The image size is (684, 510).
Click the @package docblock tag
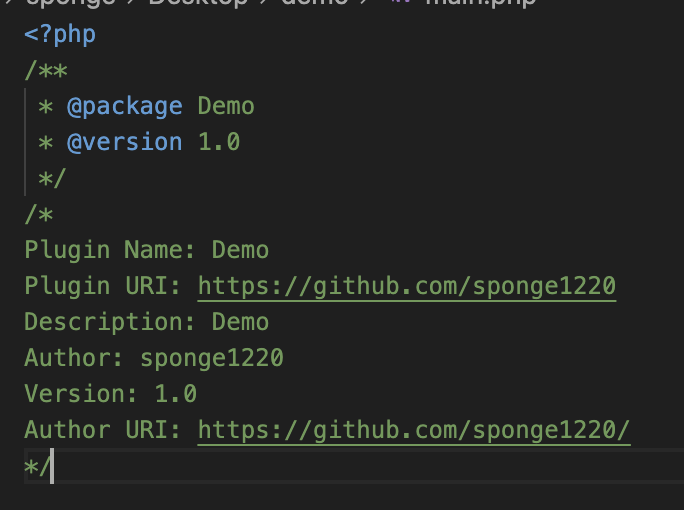click(x=124, y=106)
